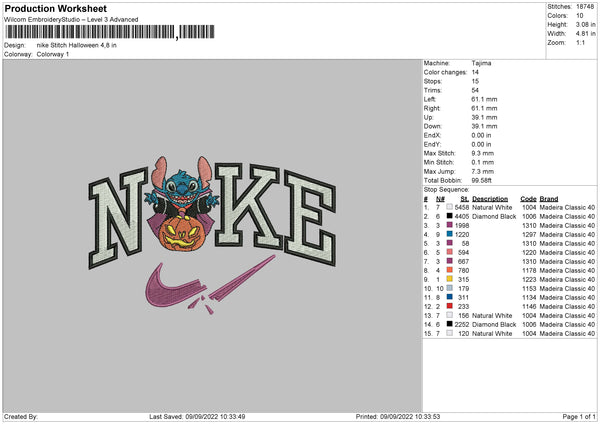Screen dimensions: 600x424
Task: Pick the salmon swatch in stop row 6
Action: pos(449,252)
